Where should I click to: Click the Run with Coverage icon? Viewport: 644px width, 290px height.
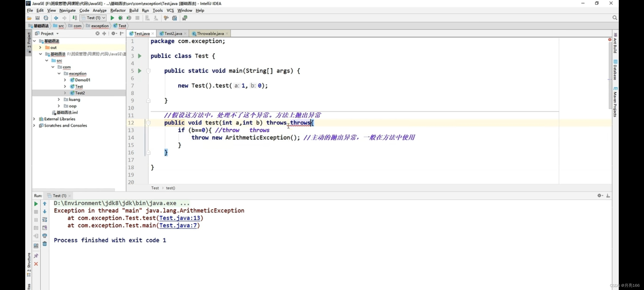point(129,18)
